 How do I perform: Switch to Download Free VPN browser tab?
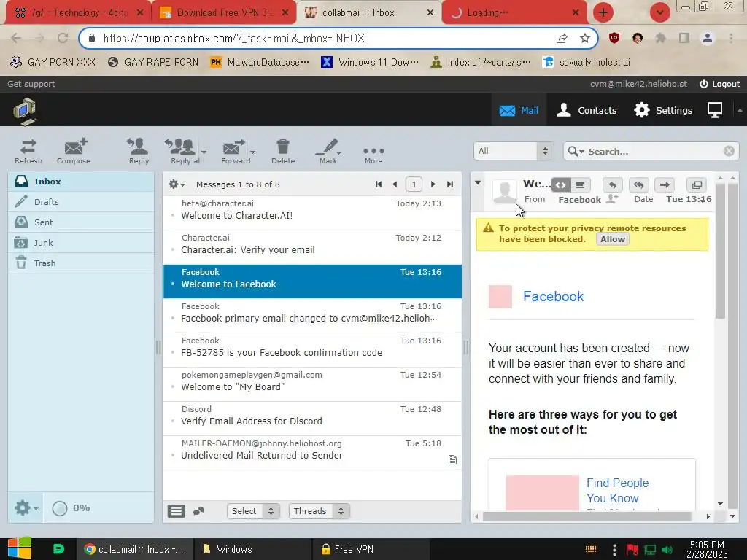tap(224, 12)
